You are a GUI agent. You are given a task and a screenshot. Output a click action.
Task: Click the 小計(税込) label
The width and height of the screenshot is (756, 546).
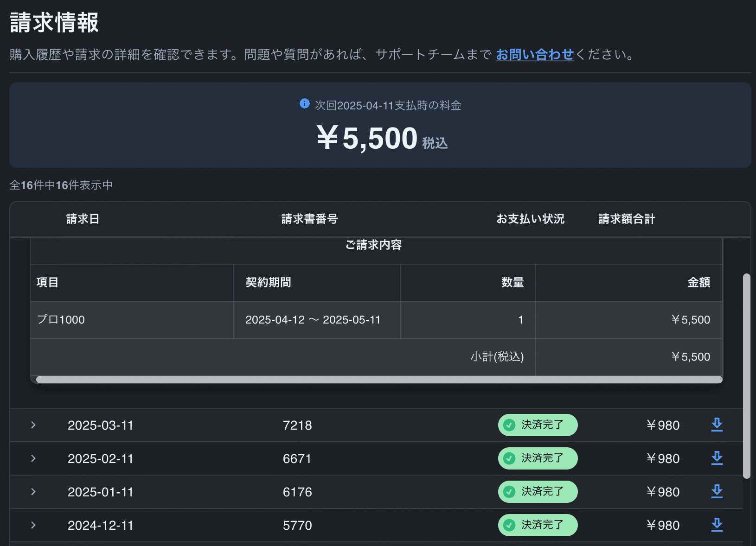tap(497, 356)
